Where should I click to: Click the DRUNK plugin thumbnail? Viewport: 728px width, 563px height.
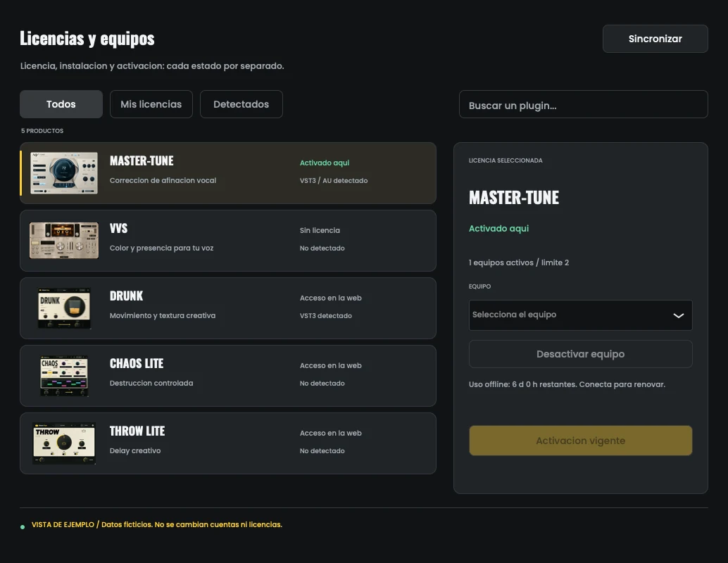[64, 308]
